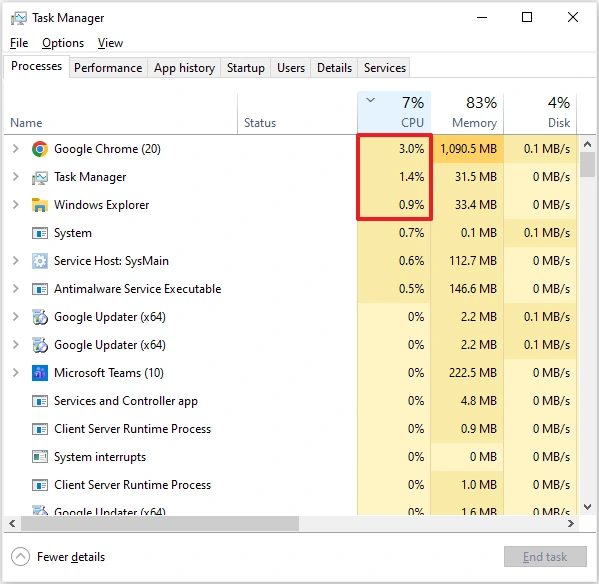Click the 0.7% CPU value for System

(411, 233)
